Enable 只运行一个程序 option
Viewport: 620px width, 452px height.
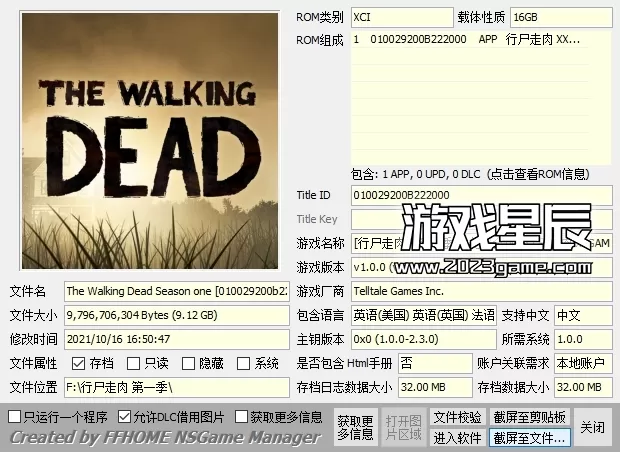14,416
